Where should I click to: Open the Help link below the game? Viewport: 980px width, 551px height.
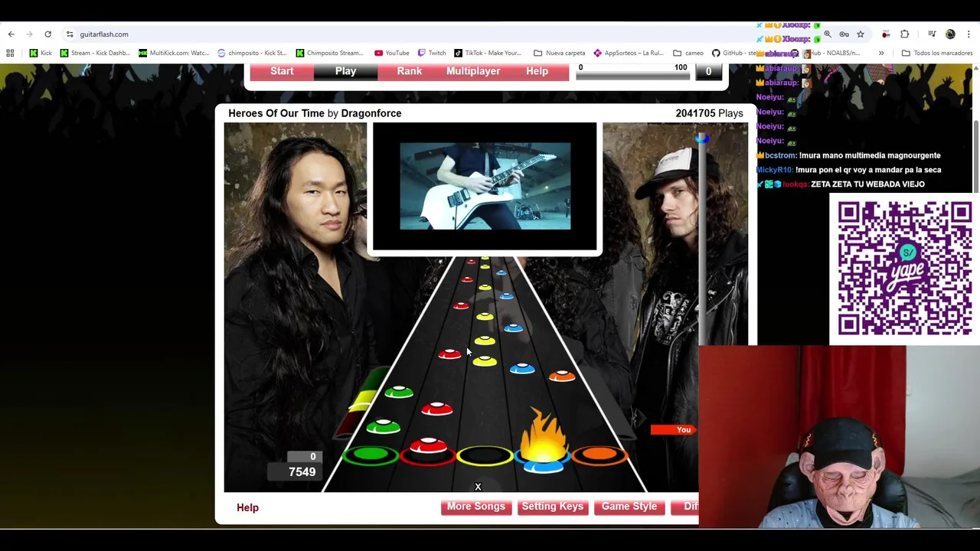click(247, 507)
